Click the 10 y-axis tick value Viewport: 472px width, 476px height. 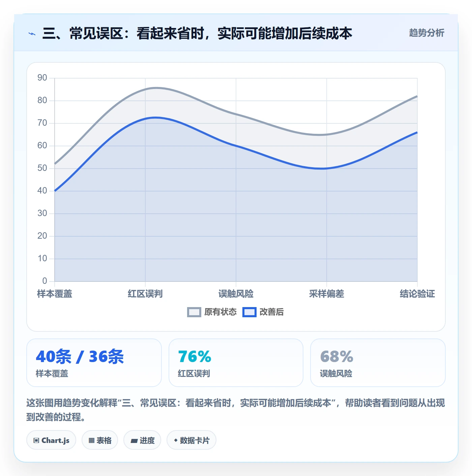(x=42, y=259)
